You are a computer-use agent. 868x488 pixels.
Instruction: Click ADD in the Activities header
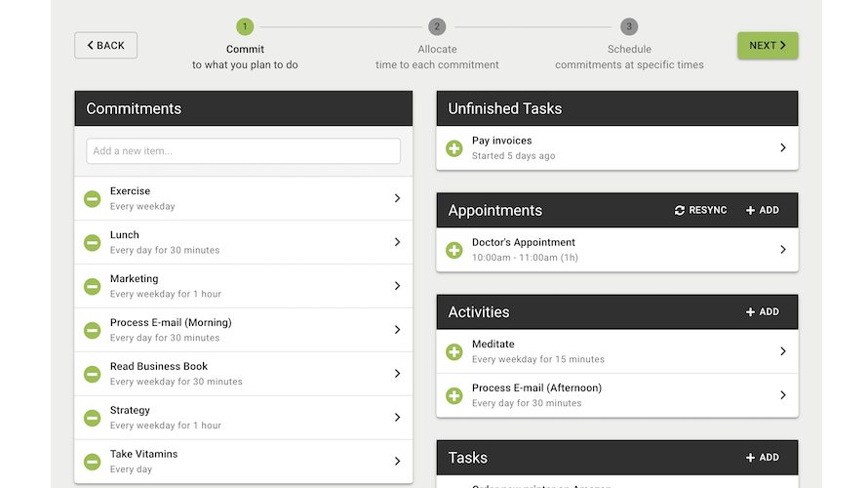763,312
